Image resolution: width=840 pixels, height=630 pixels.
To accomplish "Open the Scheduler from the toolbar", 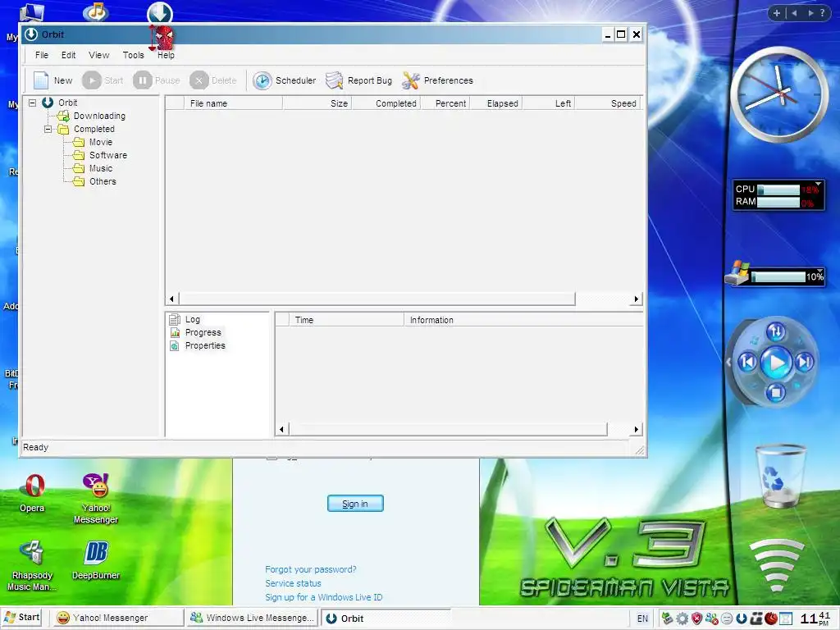I will click(284, 80).
